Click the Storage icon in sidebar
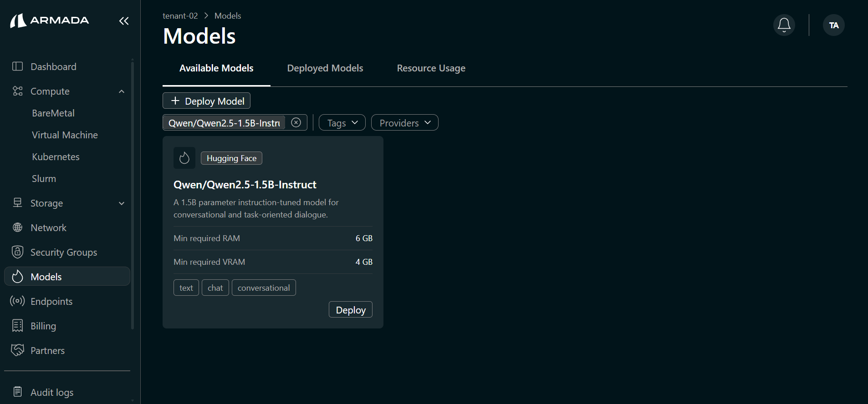 pos(17,203)
